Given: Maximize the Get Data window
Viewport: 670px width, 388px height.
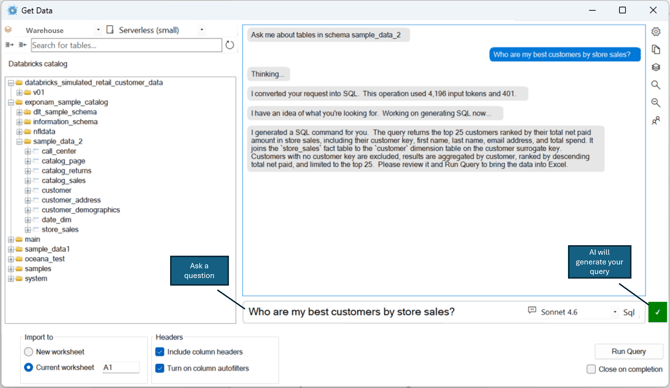Looking at the screenshot, I should click(x=622, y=10).
